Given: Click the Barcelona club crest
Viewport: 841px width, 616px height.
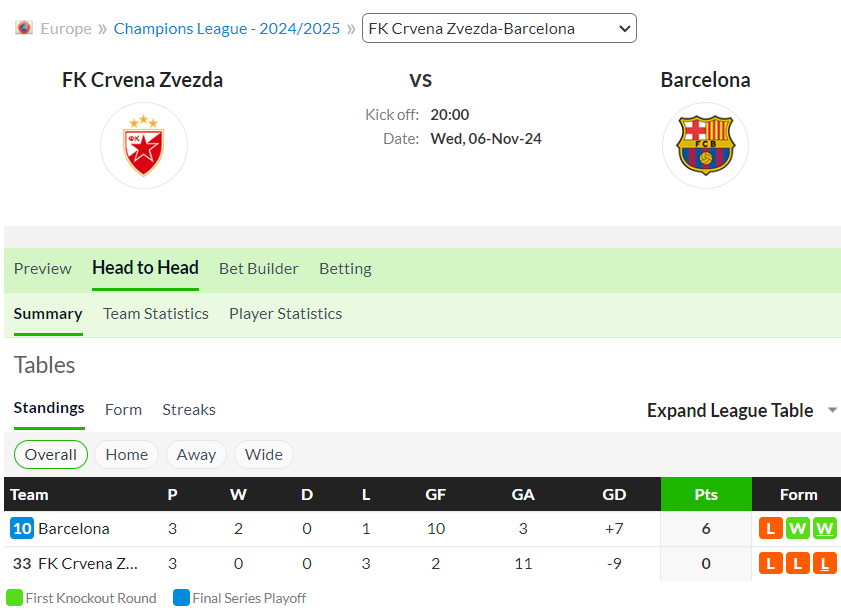Looking at the screenshot, I should 705,145.
